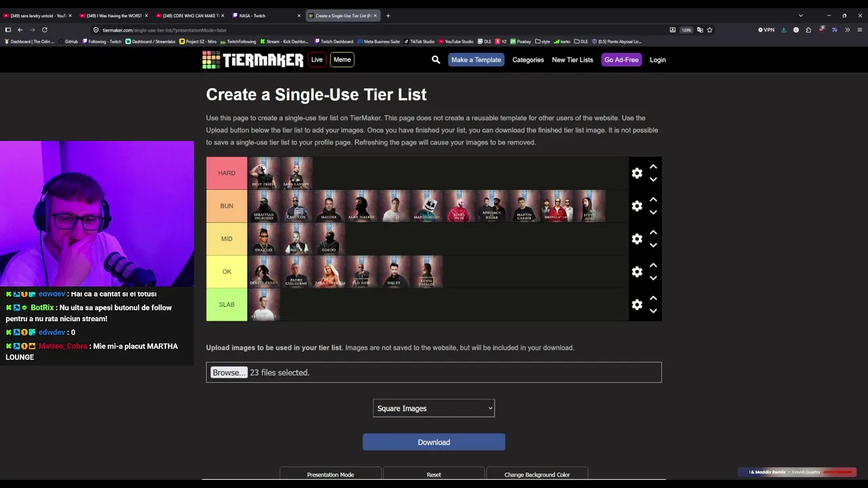Switch to the I Was Having the WORST tab
The width and height of the screenshot is (868, 488).
(x=113, y=16)
